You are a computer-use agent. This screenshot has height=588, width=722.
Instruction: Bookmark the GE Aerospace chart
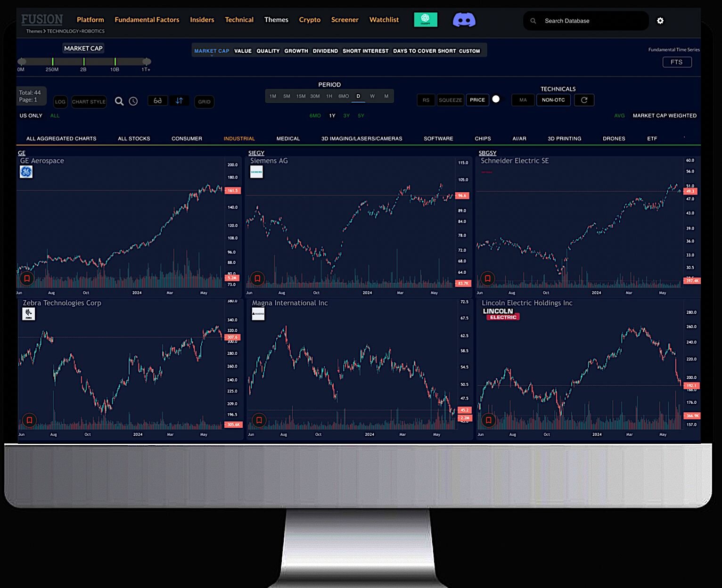(x=27, y=278)
